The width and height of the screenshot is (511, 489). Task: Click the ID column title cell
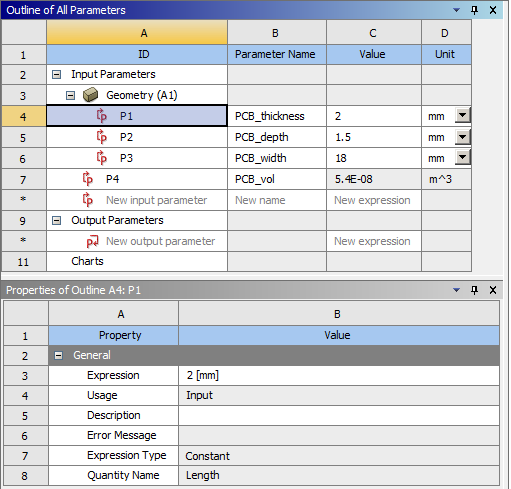point(137,54)
